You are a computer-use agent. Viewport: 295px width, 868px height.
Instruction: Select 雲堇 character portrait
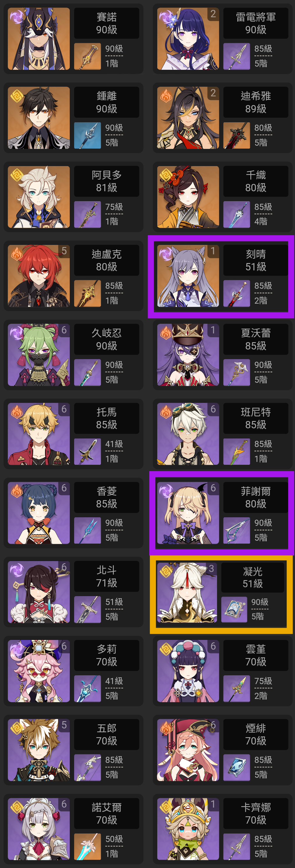coord(188,671)
